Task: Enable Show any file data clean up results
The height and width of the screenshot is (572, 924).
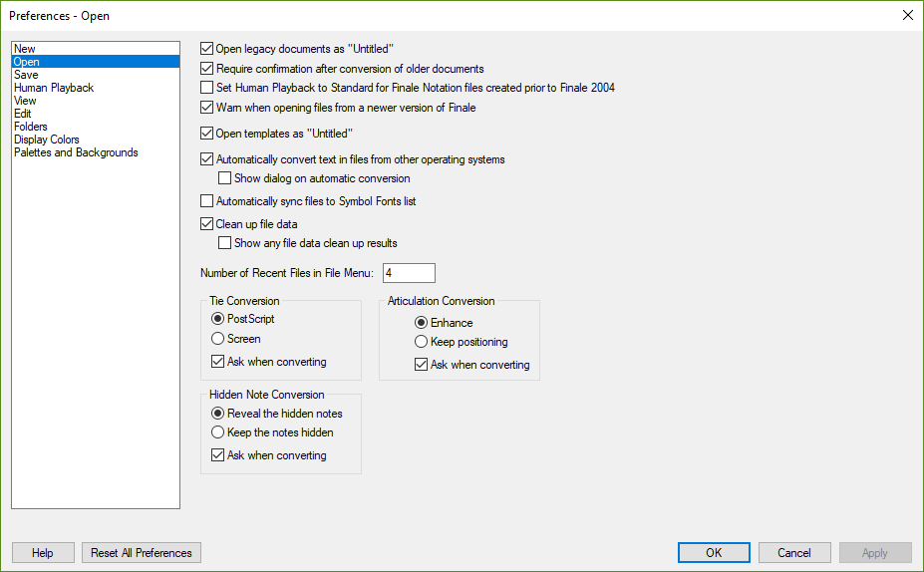Action: 224,243
